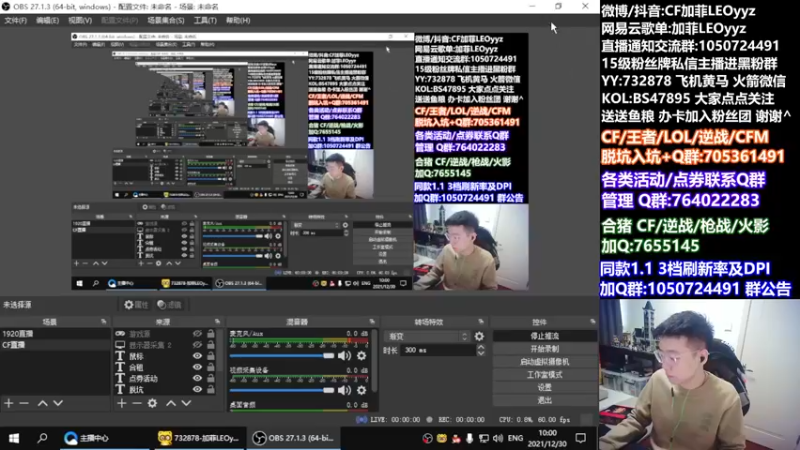Image resolution: width=800 pixels, height=450 pixels.
Task: Undock the 混音器 panel using its header icon
Action: pyautogui.click(x=372, y=321)
